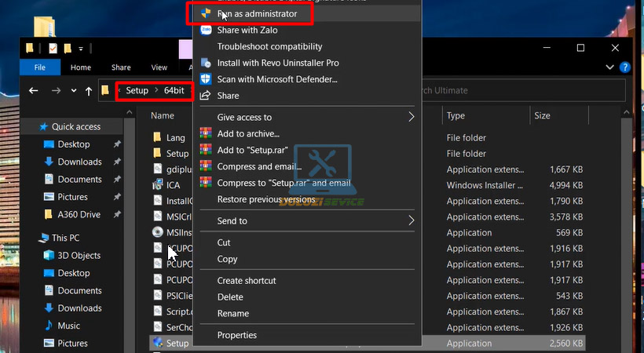Click the WinRAR icon next to Add to archive
644x353 pixels.
point(206,134)
